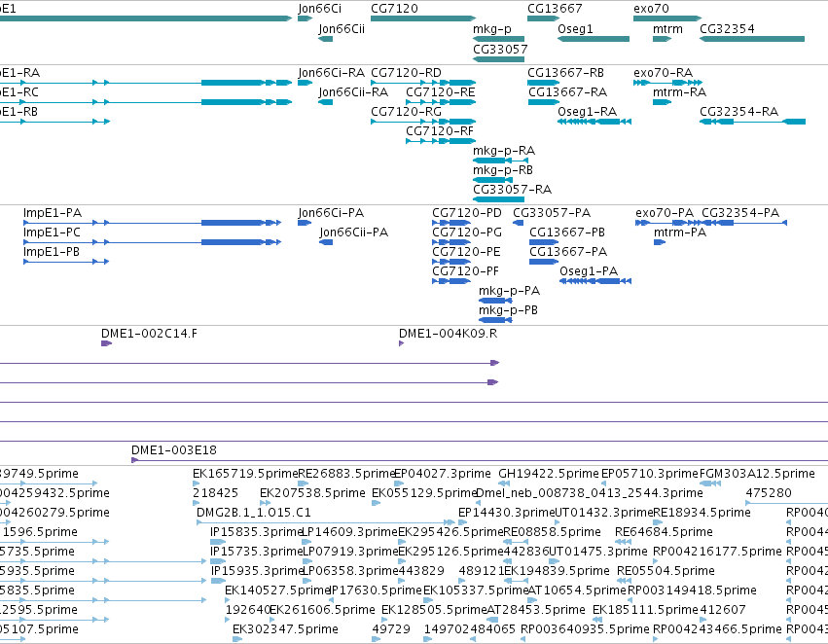Select the EK302347.5prime EST label
This screenshot has height=644, width=828.
[x=285, y=629]
